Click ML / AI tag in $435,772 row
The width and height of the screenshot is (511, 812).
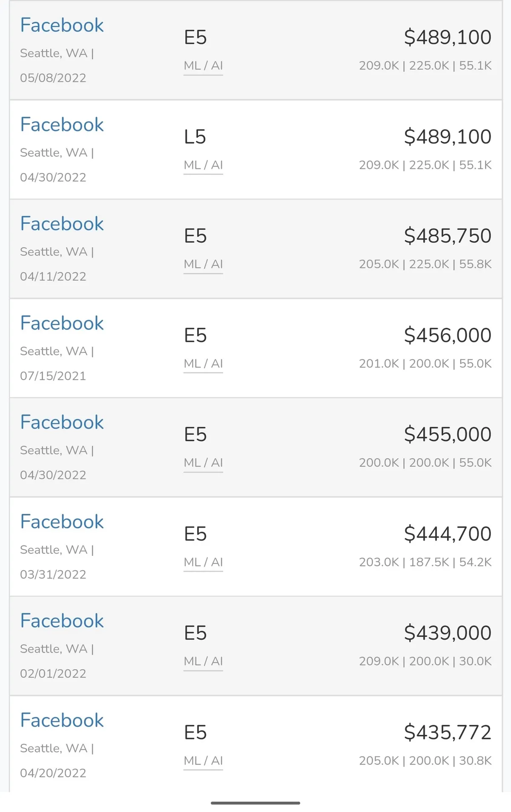[x=203, y=761]
